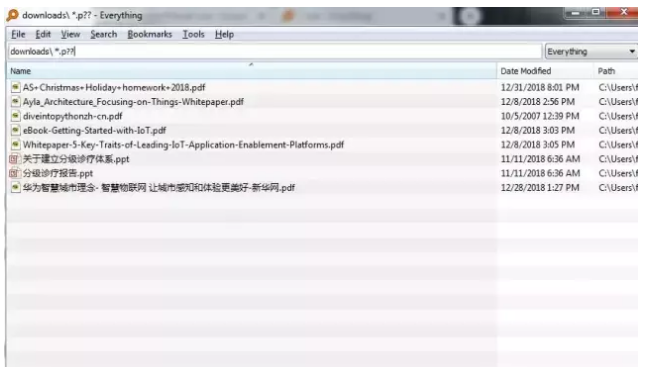Click PDF icon of 华为智慧城市理念 file
669x379 pixels.
(15, 188)
